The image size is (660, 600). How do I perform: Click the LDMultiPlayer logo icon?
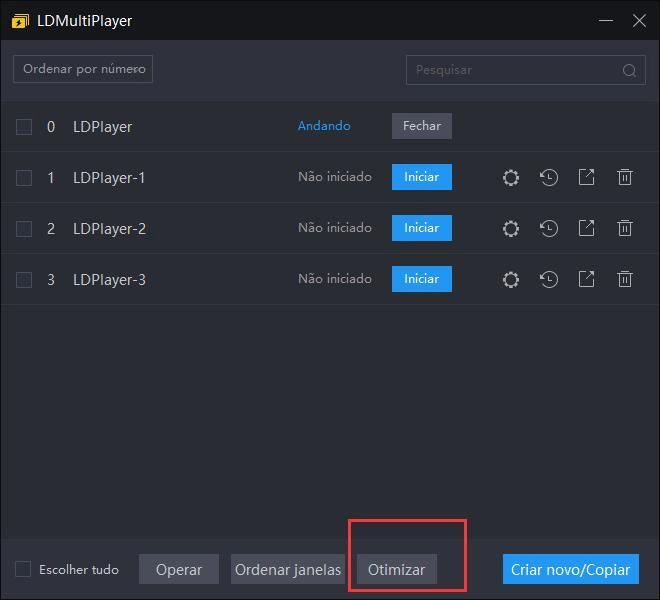20,21
